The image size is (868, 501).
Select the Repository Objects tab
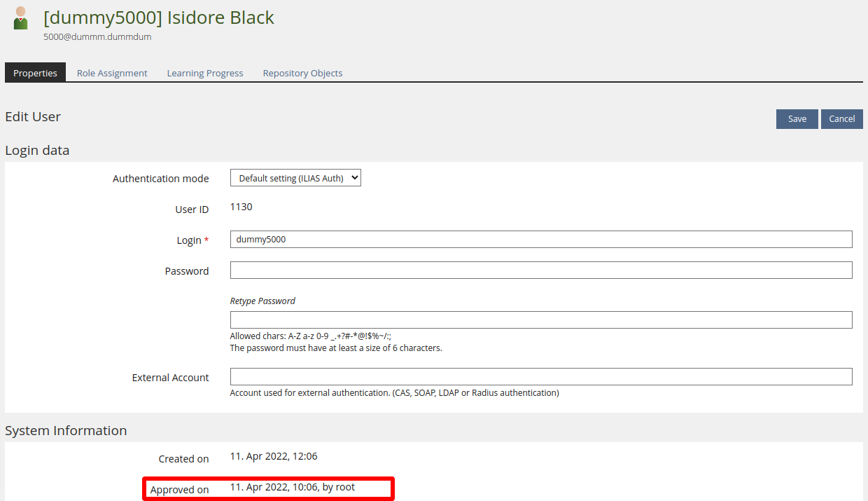click(x=302, y=73)
